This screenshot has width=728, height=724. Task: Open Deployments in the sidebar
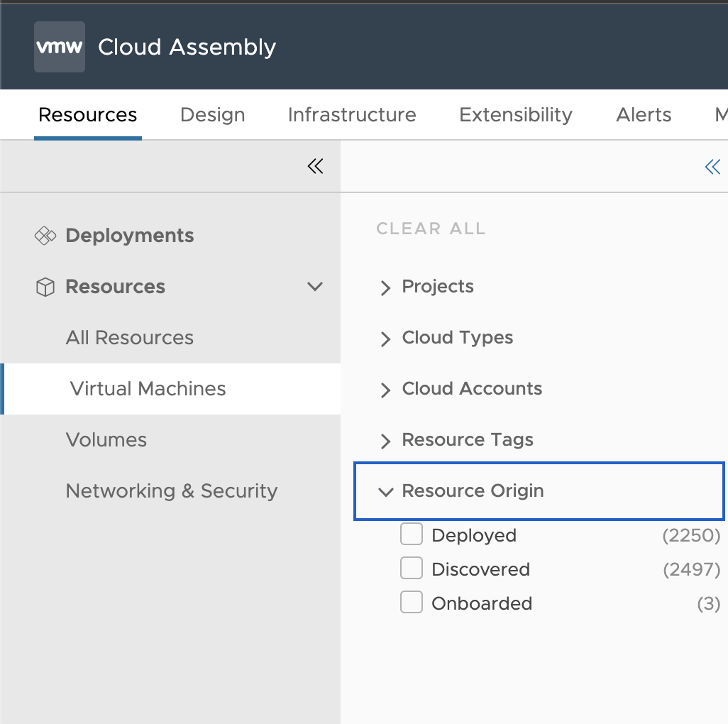click(130, 236)
